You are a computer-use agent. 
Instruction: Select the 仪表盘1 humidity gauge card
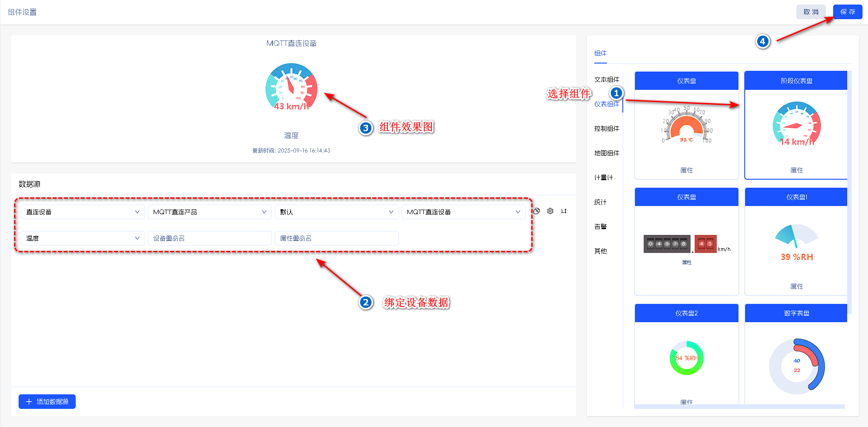click(x=796, y=241)
